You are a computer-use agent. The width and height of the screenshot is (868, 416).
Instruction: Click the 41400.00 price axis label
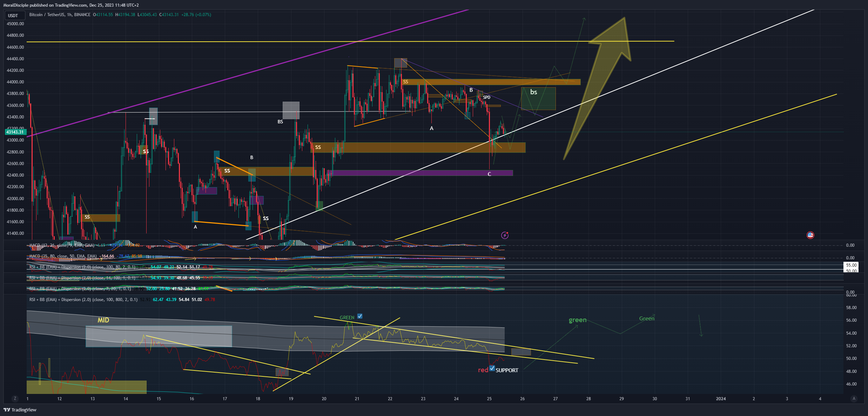[15, 233]
